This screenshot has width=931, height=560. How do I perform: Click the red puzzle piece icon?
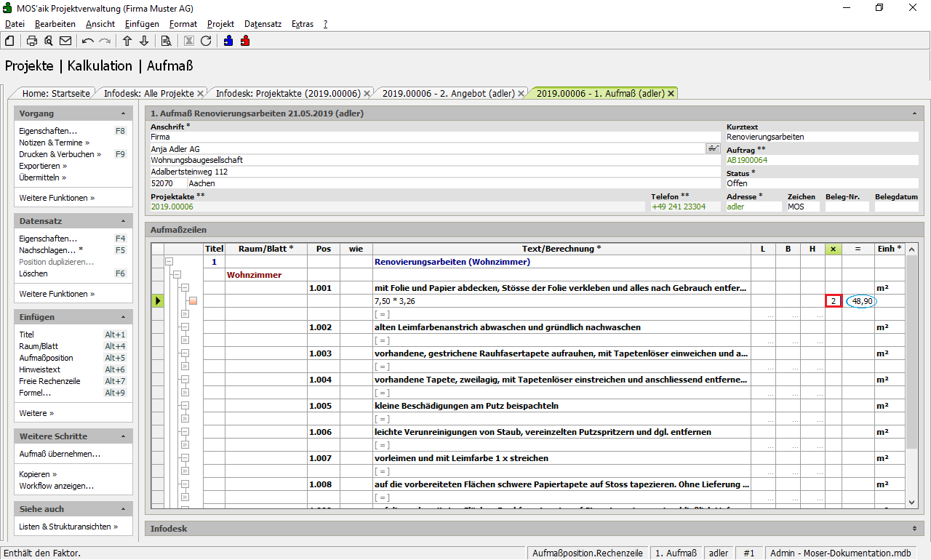(x=245, y=41)
